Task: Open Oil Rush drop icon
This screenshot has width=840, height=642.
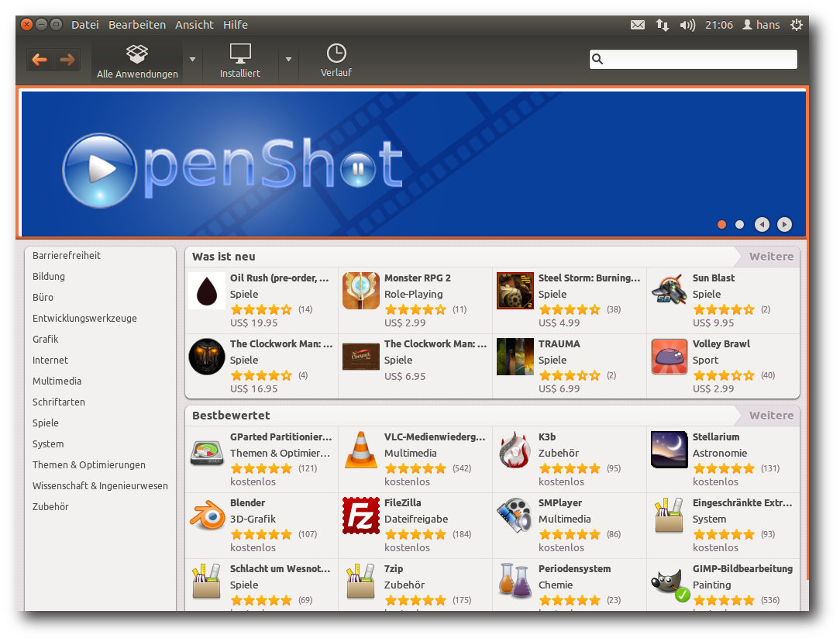Action: [207, 291]
